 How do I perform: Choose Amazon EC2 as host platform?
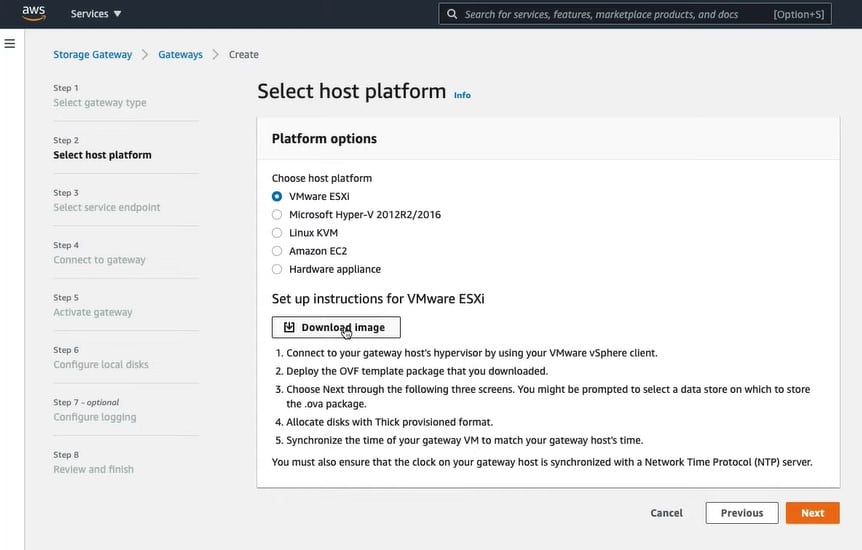tap(277, 251)
